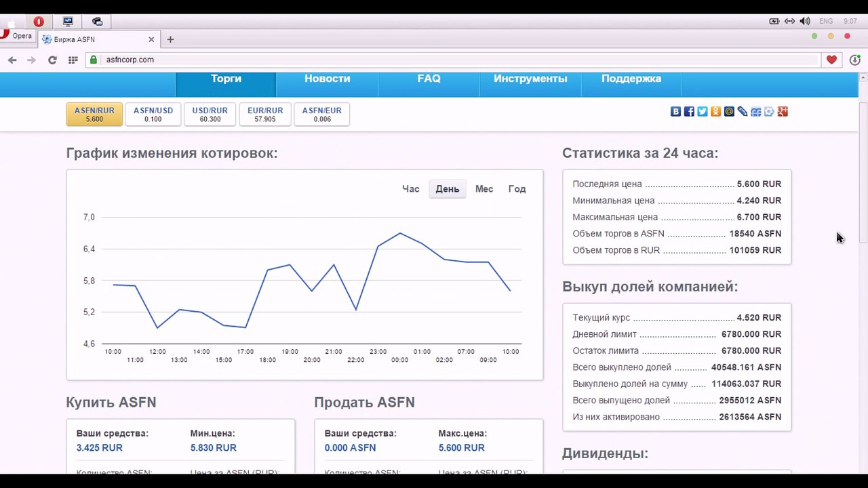Click the green padlock security icon

pyautogui.click(x=94, y=60)
